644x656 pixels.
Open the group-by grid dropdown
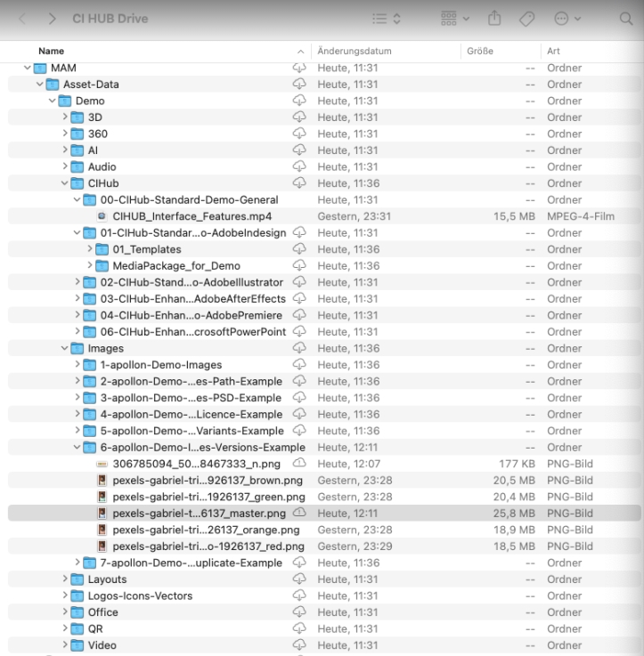[455, 19]
